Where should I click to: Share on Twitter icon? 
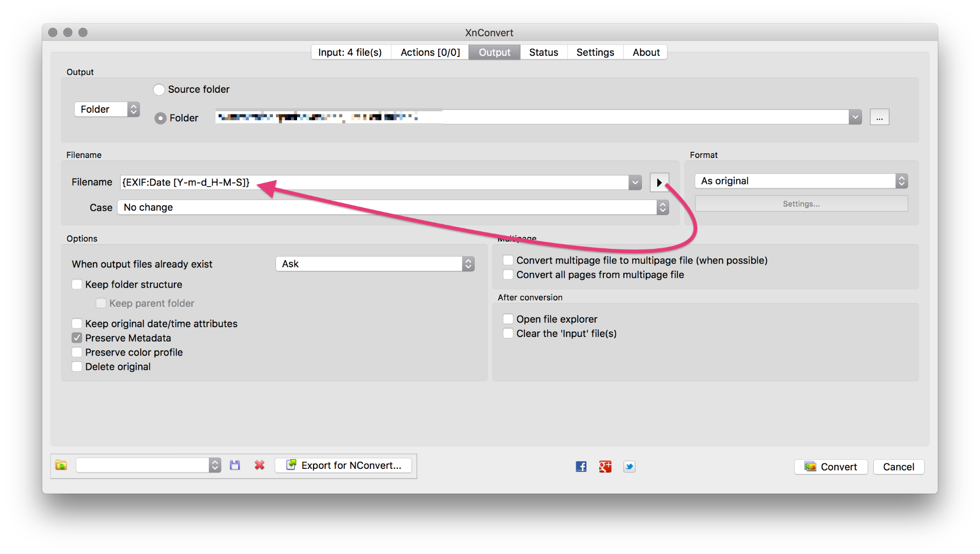pyautogui.click(x=630, y=466)
